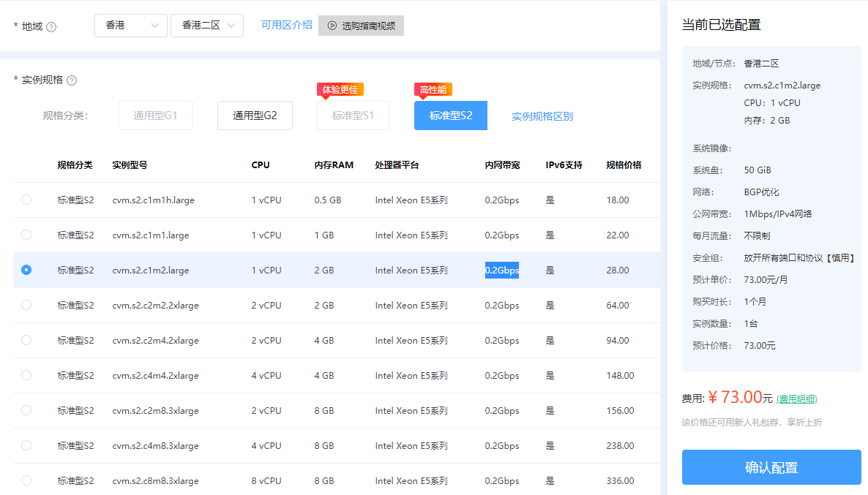Click price 22.00 in the table
The width and height of the screenshot is (868, 495).
617,235
